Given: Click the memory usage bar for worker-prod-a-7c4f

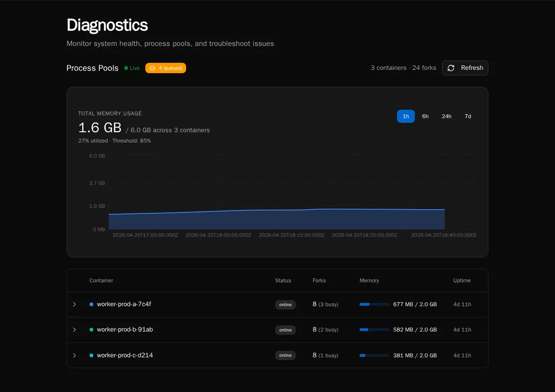Looking at the screenshot, I should [x=374, y=304].
